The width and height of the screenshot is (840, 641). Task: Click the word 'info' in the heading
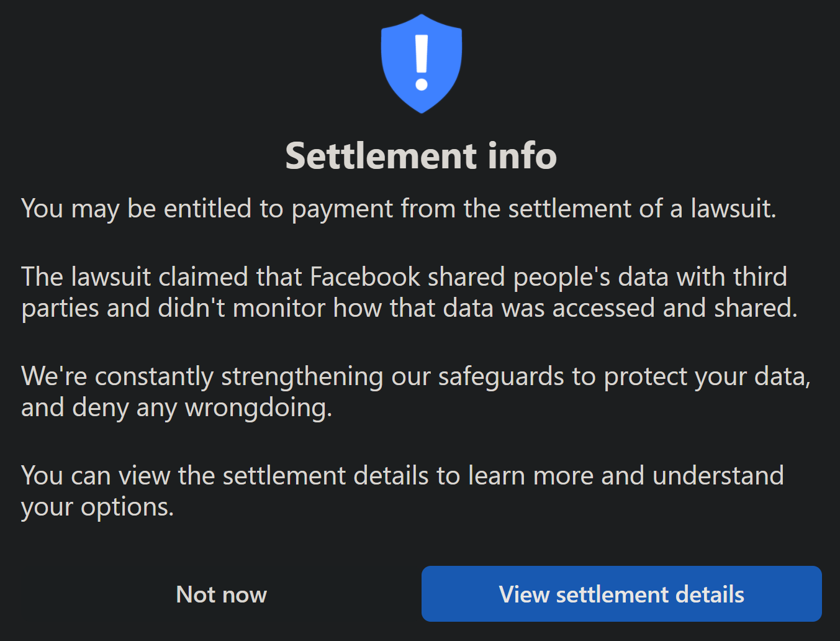click(522, 155)
